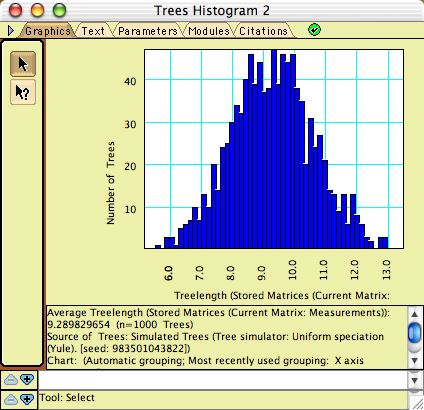Click the green checkmark status icon
424x410 pixels.
(314, 30)
